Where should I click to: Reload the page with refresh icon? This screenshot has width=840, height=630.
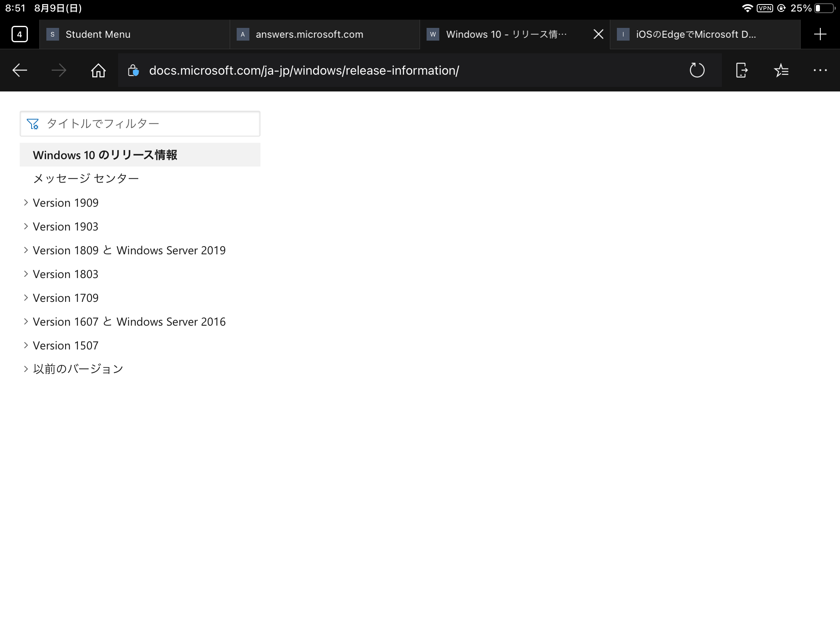pyautogui.click(x=697, y=71)
